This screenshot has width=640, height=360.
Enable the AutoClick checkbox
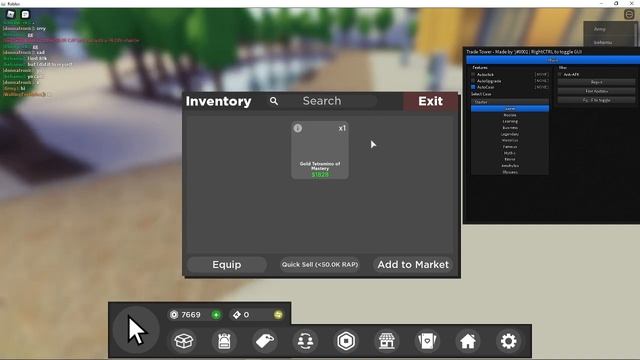pos(473,75)
